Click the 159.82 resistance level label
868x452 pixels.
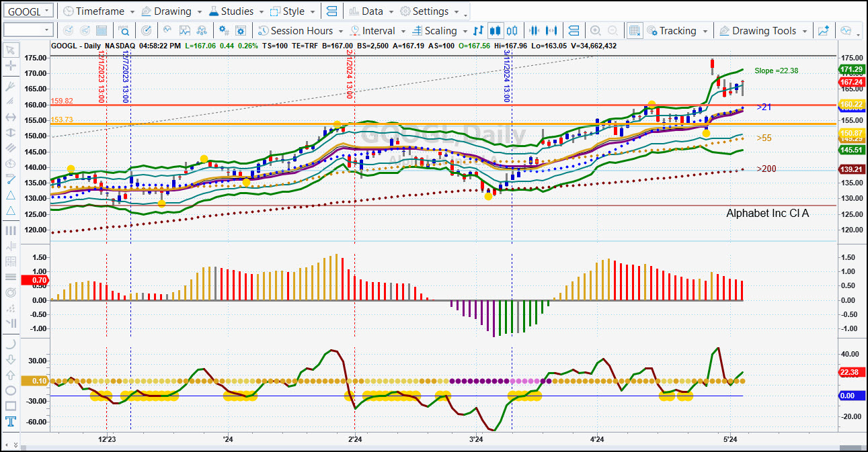62,101
